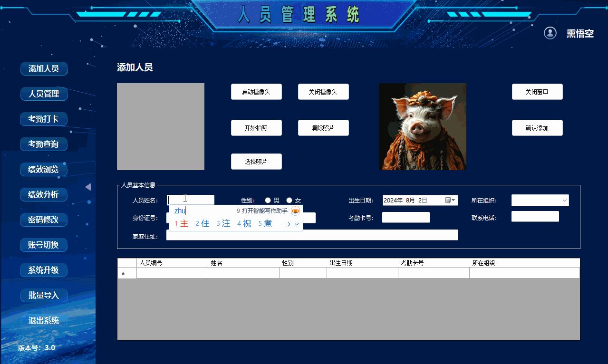608x364 pixels.
Task: Open 人员管理 in the sidebar
Action: (x=44, y=94)
